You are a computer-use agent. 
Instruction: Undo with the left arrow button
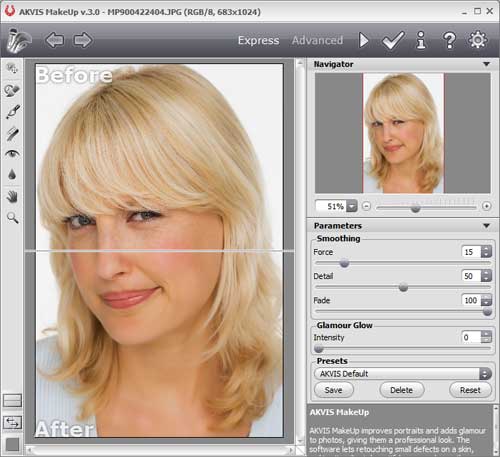[54, 40]
